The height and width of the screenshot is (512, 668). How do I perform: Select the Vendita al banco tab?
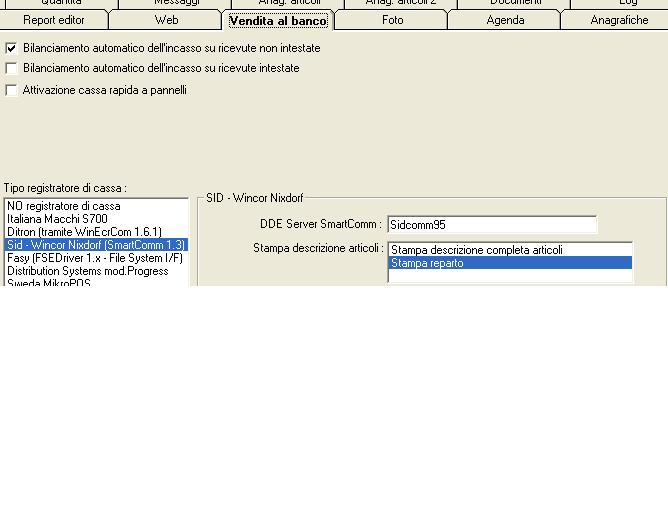pyautogui.click(x=278, y=20)
